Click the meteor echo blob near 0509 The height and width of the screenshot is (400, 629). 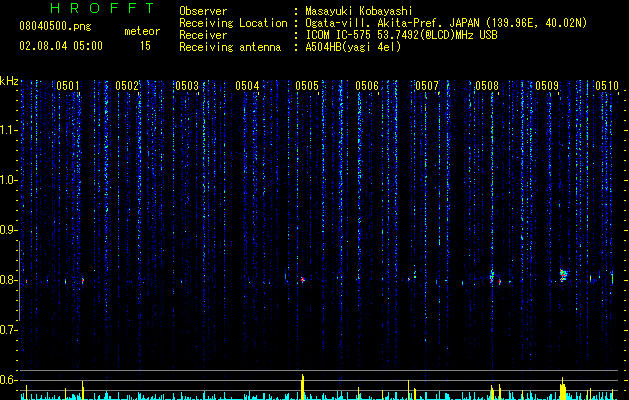click(564, 275)
